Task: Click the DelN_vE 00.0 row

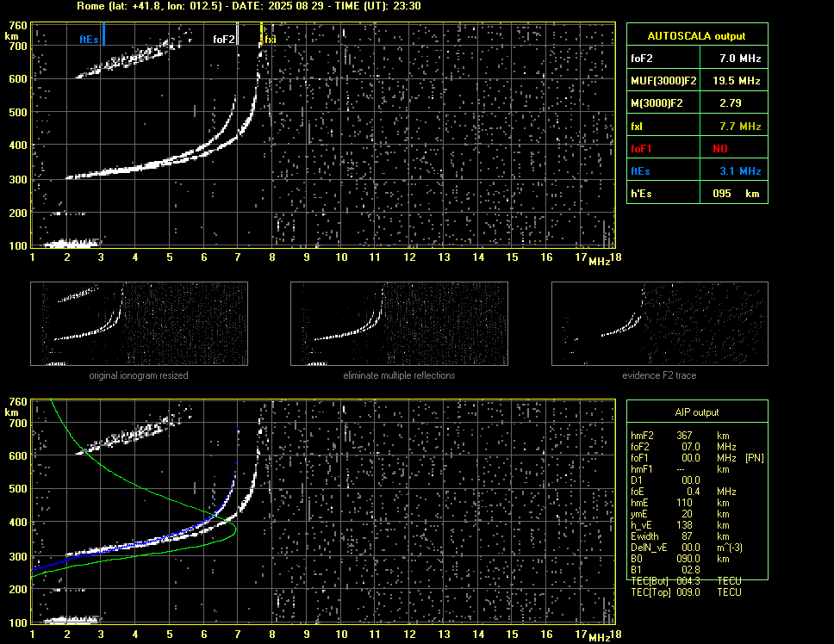Action: coord(686,548)
